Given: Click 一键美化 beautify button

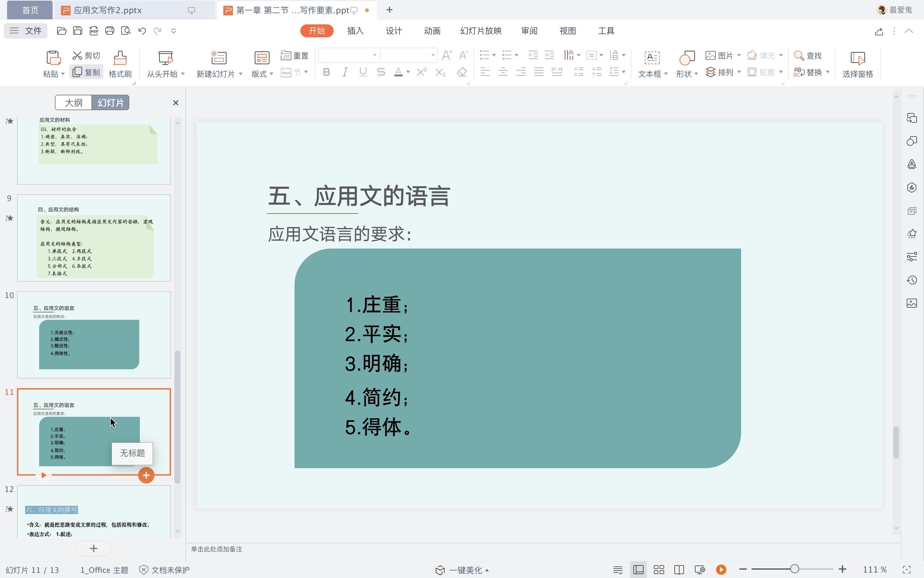Looking at the screenshot, I should pos(462,570).
